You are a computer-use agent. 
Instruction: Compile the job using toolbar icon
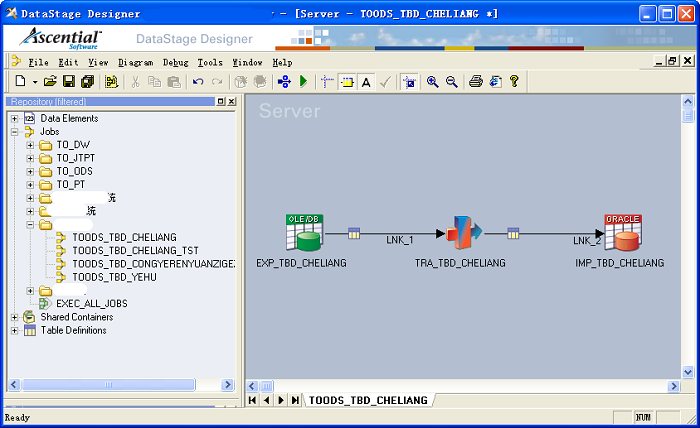tap(284, 81)
